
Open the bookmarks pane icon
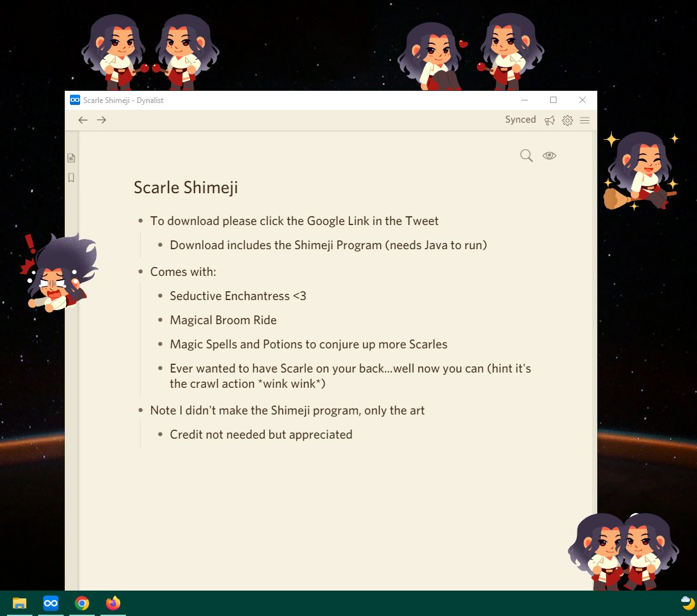(x=71, y=178)
